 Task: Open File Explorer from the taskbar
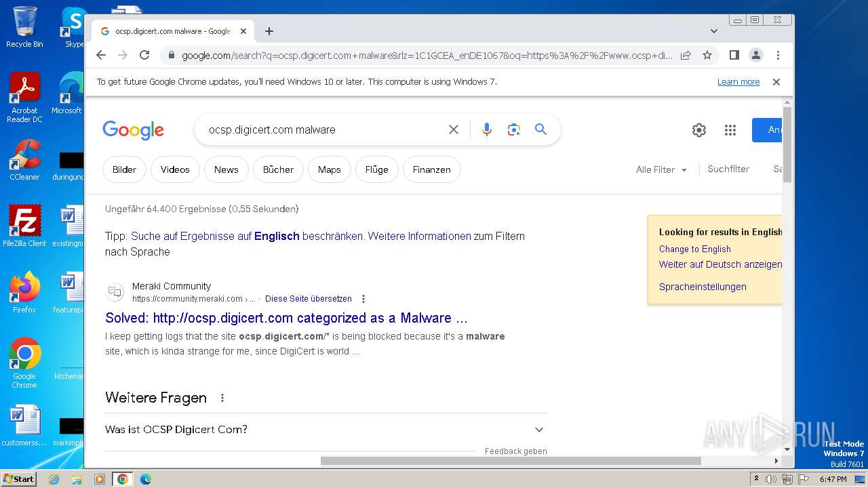tap(77, 479)
